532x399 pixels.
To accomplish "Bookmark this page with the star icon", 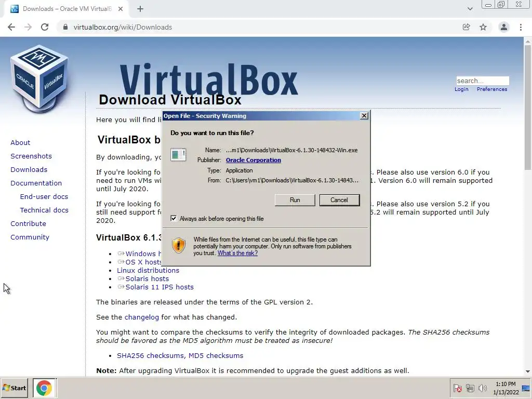I will click(483, 27).
